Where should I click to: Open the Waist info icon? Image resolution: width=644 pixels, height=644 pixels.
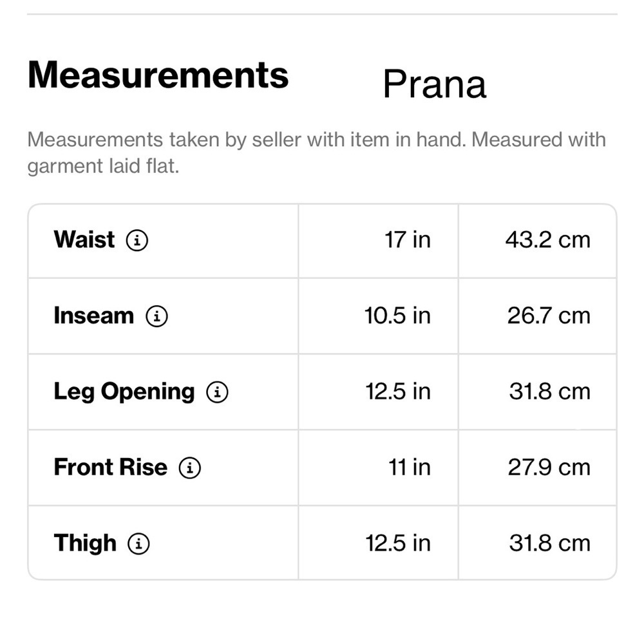click(x=137, y=240)
